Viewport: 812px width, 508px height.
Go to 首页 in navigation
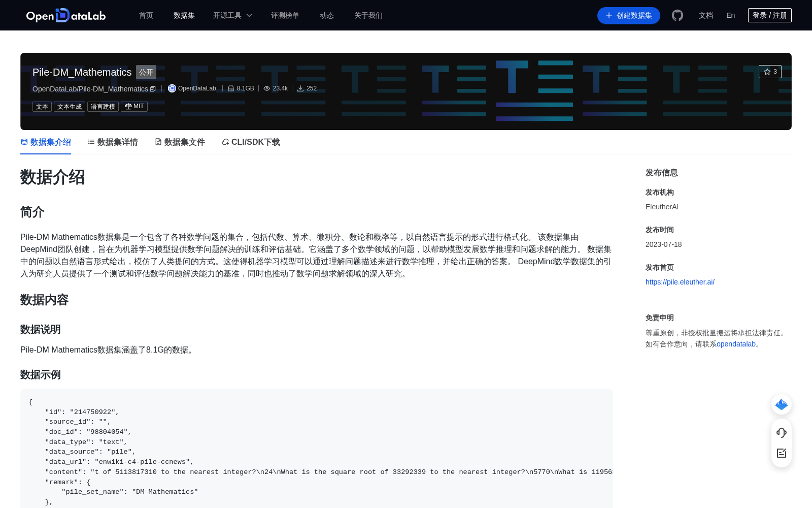(x=146, y=15)
